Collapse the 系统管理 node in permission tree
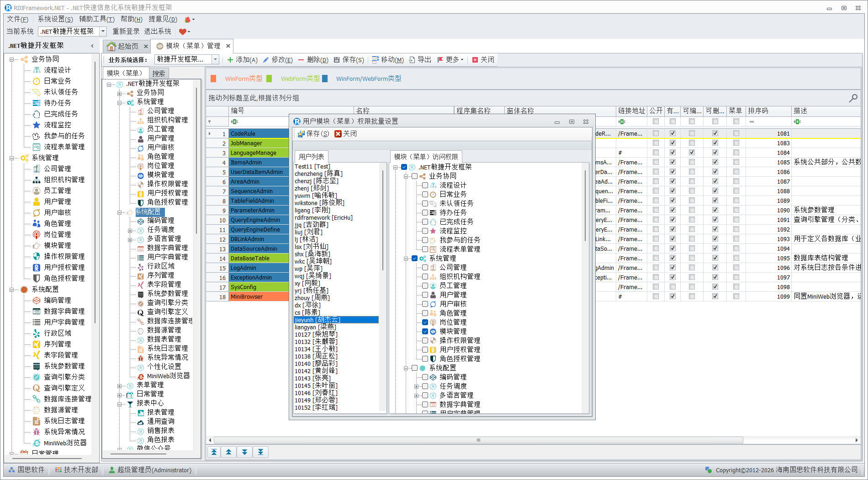Image resolution: width=868 pixels, height=480 pixels. coord(406,258)
